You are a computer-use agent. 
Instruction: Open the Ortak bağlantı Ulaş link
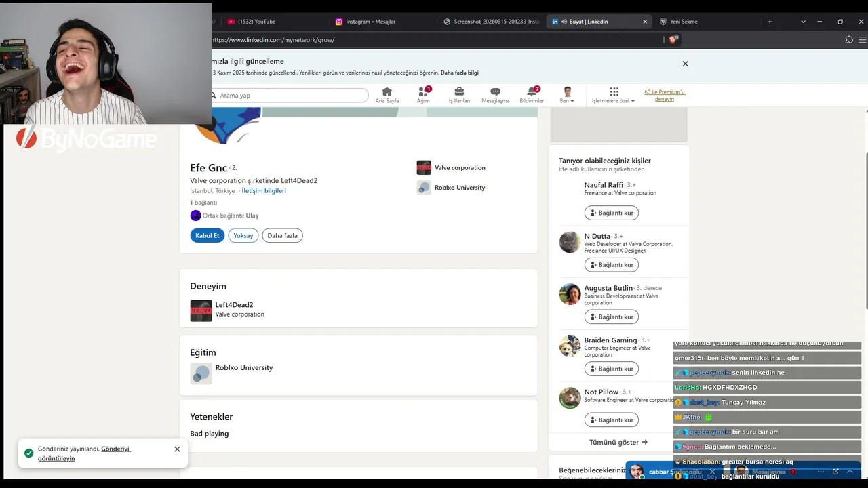[x=252, y=216]
